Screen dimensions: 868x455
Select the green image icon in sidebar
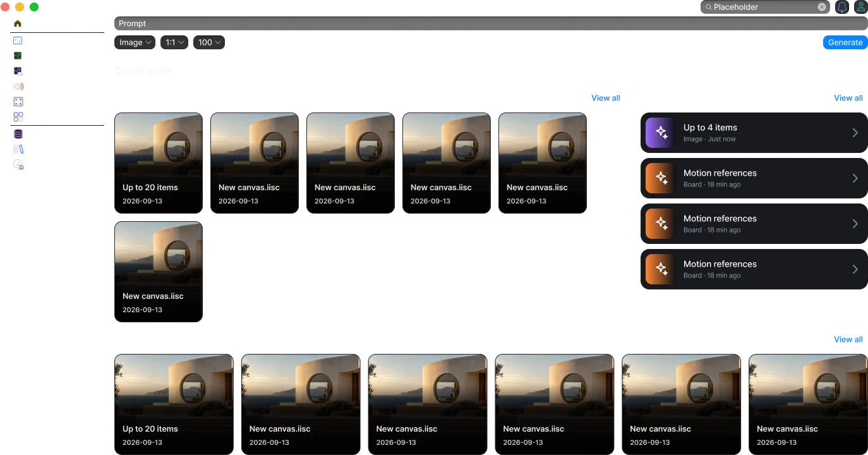pos(18,56)
